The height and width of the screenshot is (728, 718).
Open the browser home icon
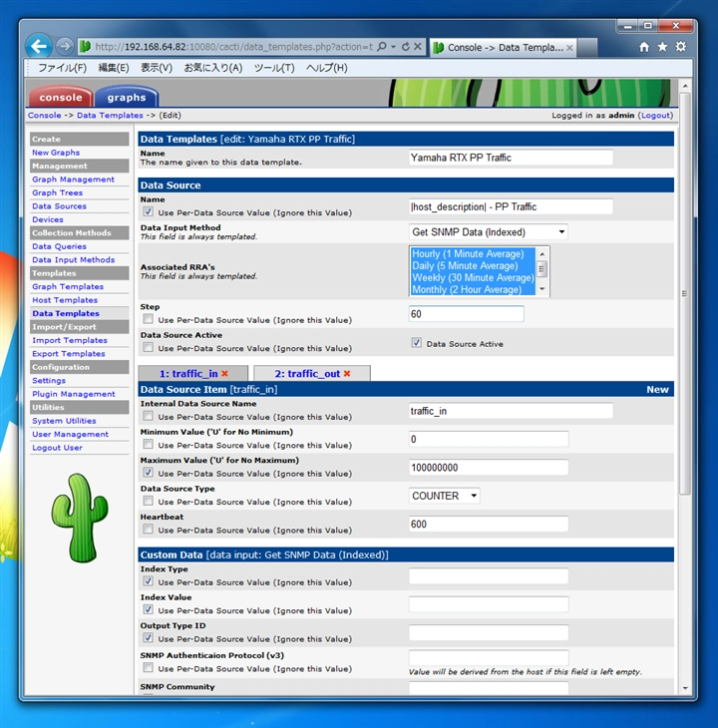(644, 47)
